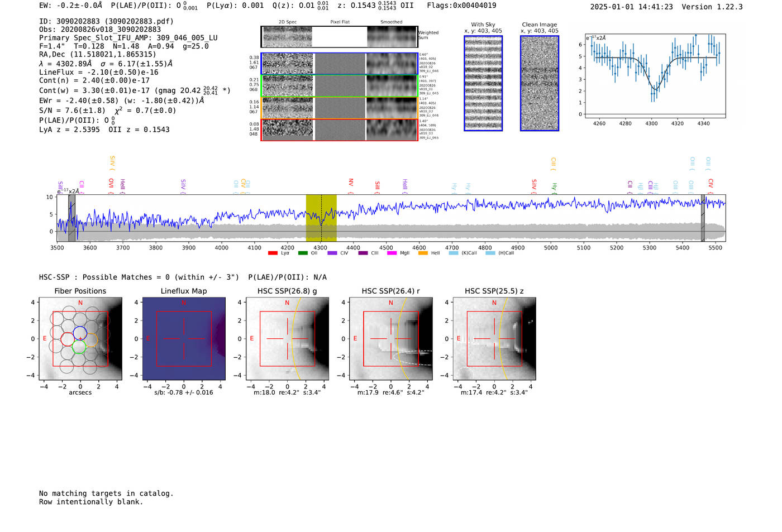Click the λ = 4302.89Å line
This screenshot has height=532, width=782.
point(106,64)
